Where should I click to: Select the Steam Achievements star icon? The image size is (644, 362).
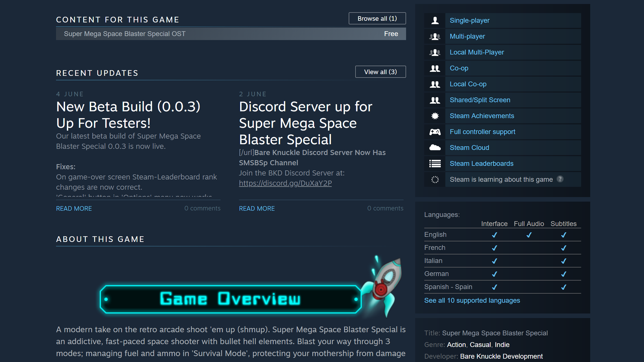tap(435, 116)
